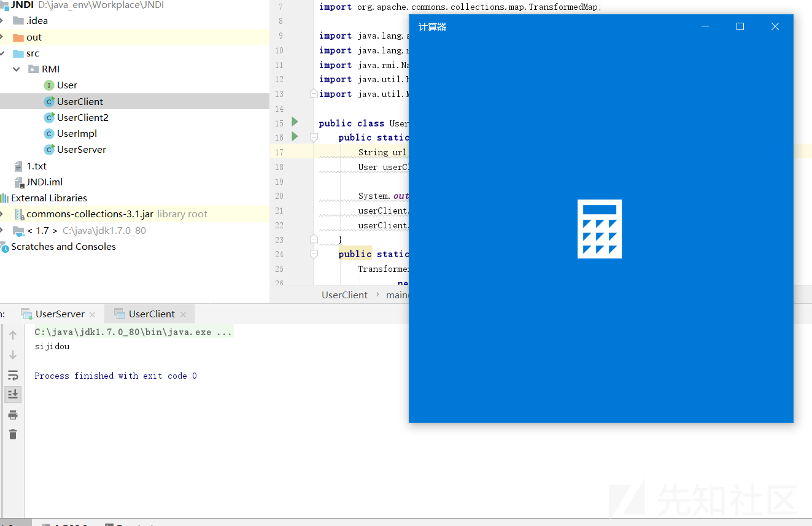Click line number 18 in the gutter

point(279,167)
